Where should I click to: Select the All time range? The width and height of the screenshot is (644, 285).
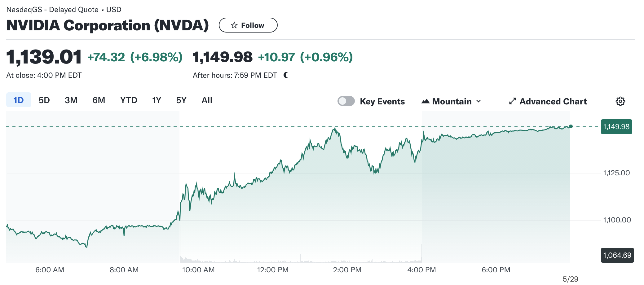click(207, 100)
